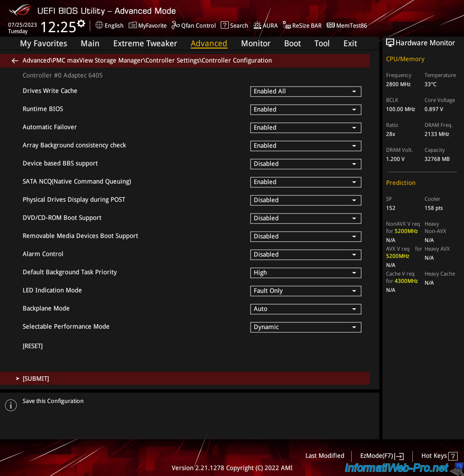The image size is (464, 476).
Task: Select the Backplane Mode label
Action: [x=46, y=308]
